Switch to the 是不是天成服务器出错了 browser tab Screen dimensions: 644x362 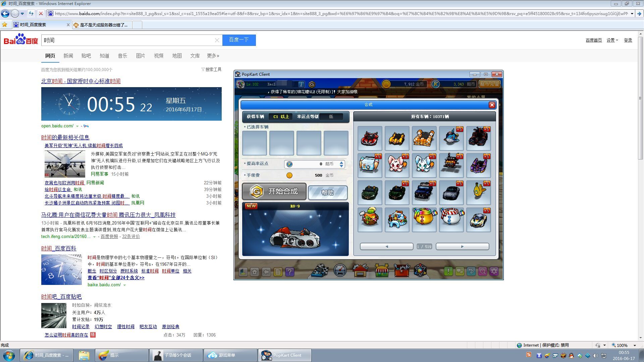(102, 25)
